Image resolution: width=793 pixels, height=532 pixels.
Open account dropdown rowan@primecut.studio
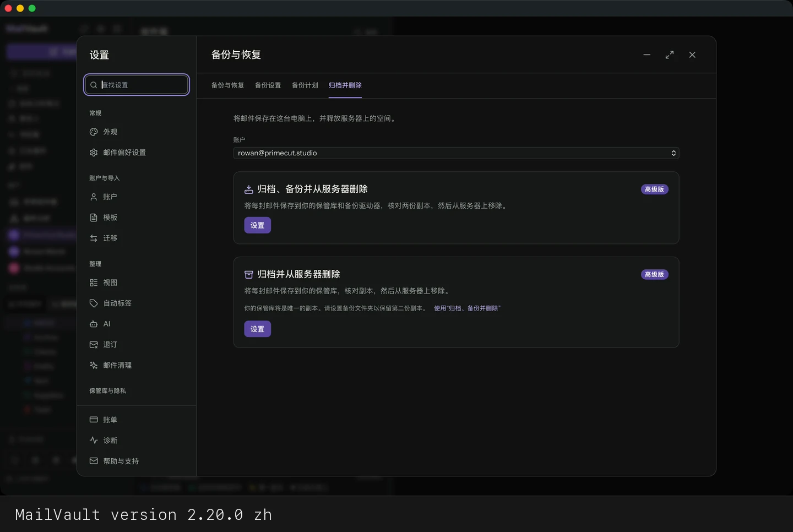(x=456, y=153)
